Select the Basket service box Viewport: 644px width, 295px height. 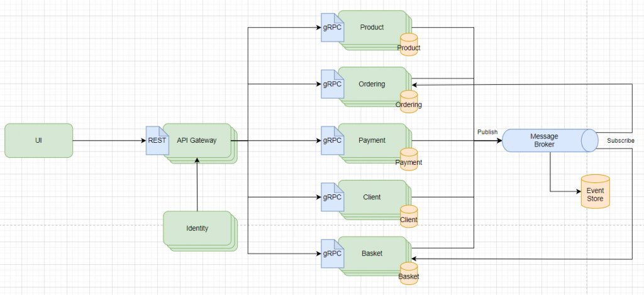tap(375, 257)
